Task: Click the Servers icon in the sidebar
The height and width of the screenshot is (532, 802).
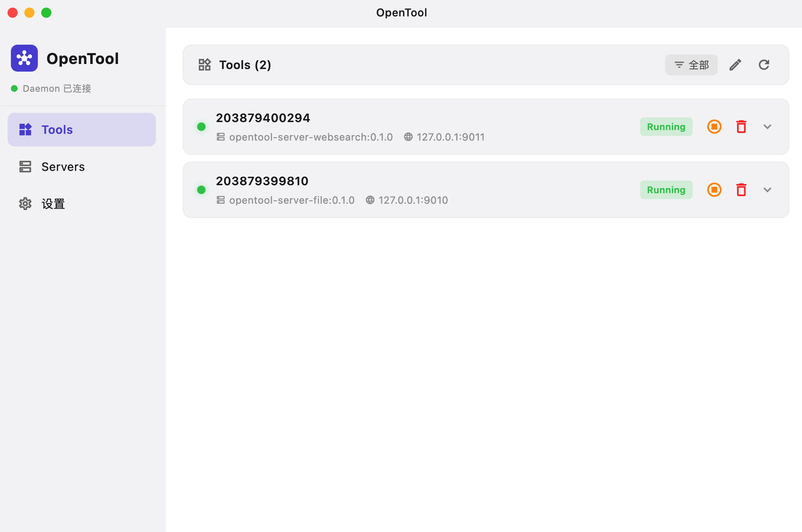Action: pyautogui.click(x=25, y=167)
